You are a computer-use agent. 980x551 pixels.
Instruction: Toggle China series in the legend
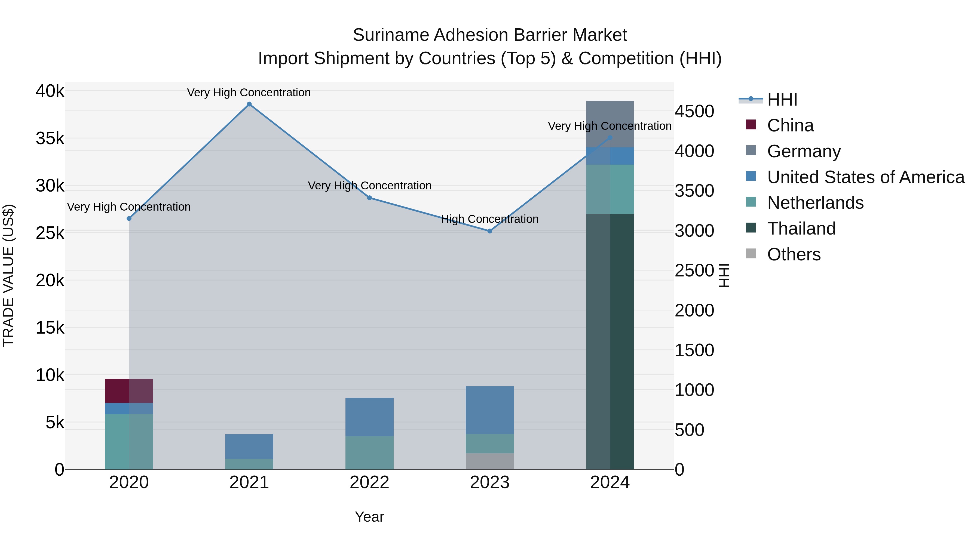click(x=780, y=125)
